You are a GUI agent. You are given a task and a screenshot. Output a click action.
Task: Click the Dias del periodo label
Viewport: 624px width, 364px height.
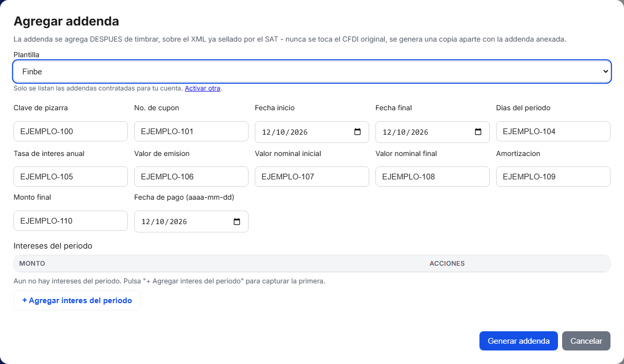[x=523, y=108]
